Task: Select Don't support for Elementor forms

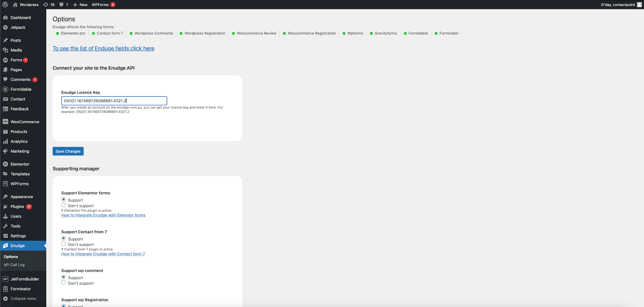Action: pos(63,205)
